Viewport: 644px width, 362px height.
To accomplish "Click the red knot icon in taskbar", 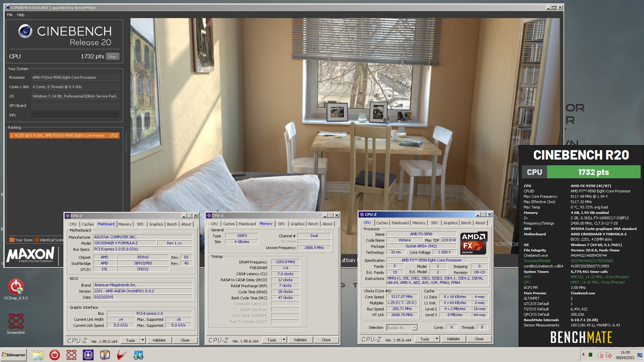I will coord(71,355).
